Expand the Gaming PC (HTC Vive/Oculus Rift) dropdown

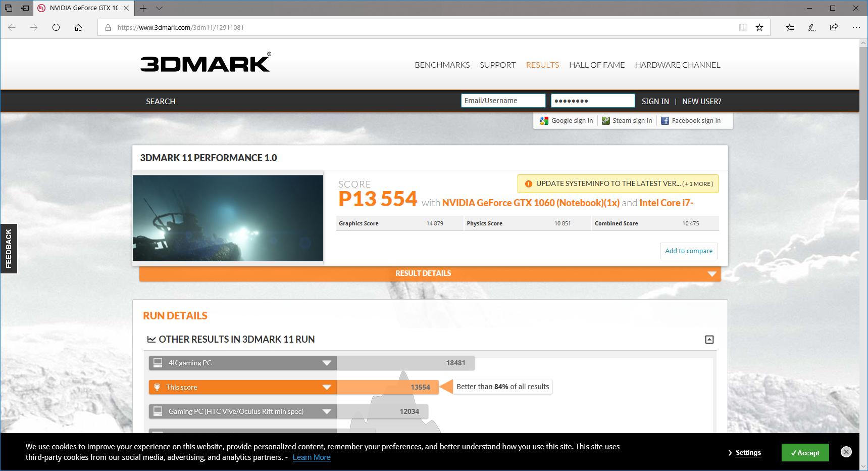pos(327,411)
